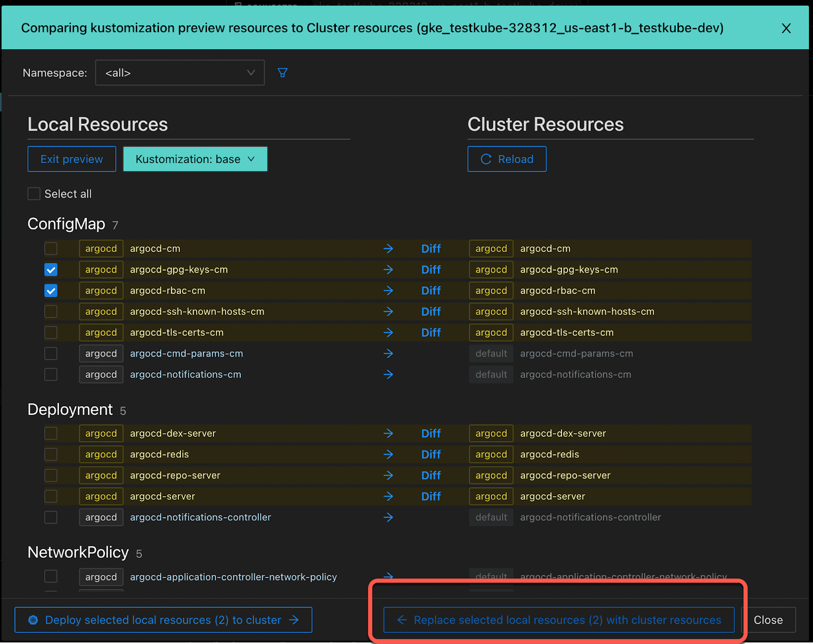Open Diff for argocd-cm
This screenshot has width=813, height=644.
click(431, 248)
